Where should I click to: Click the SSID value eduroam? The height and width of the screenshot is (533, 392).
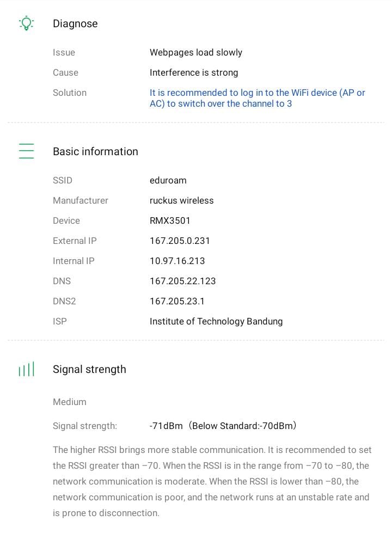168,180
